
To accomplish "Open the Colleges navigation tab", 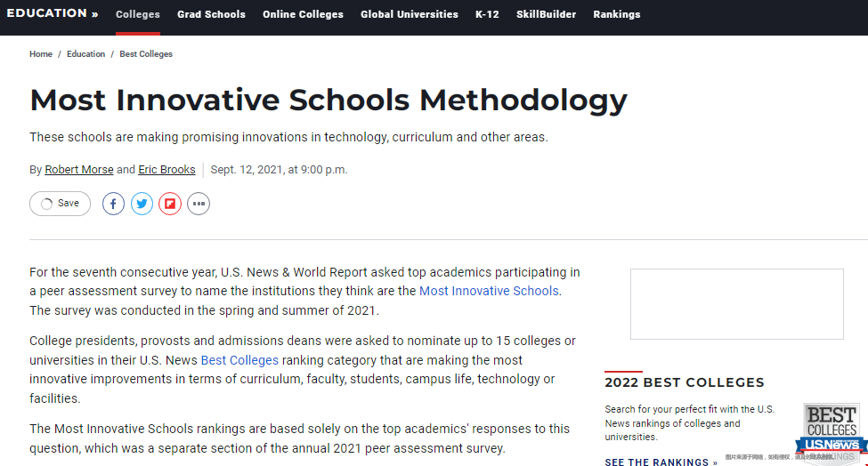I will (138, 15).
